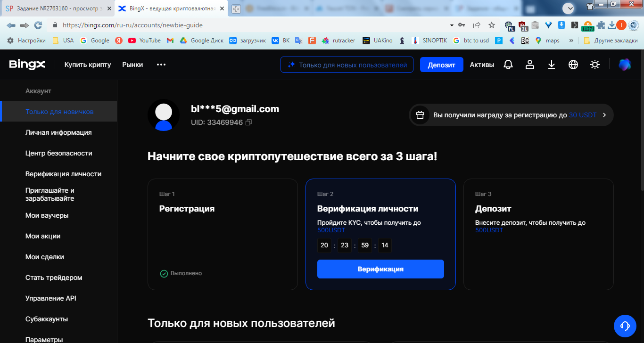Open the USA bookmarks folder
644x343 pixels.
pos(63,41)
